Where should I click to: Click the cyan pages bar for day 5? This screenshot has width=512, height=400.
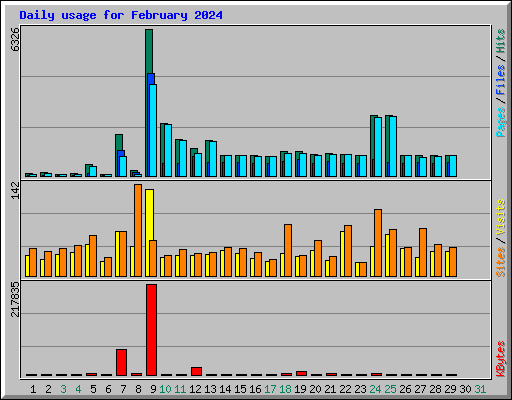click(93, 171)
